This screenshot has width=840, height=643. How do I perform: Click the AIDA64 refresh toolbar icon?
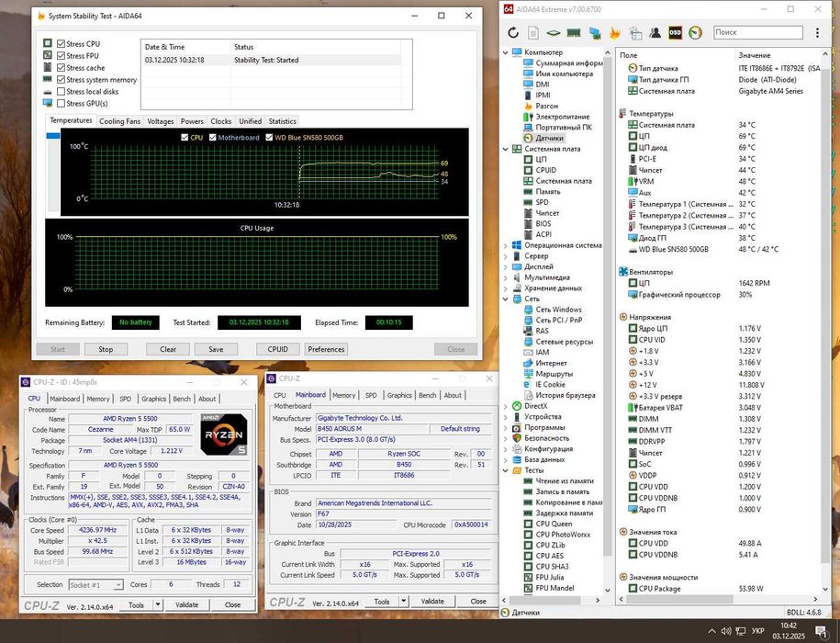tap(513, 33)
